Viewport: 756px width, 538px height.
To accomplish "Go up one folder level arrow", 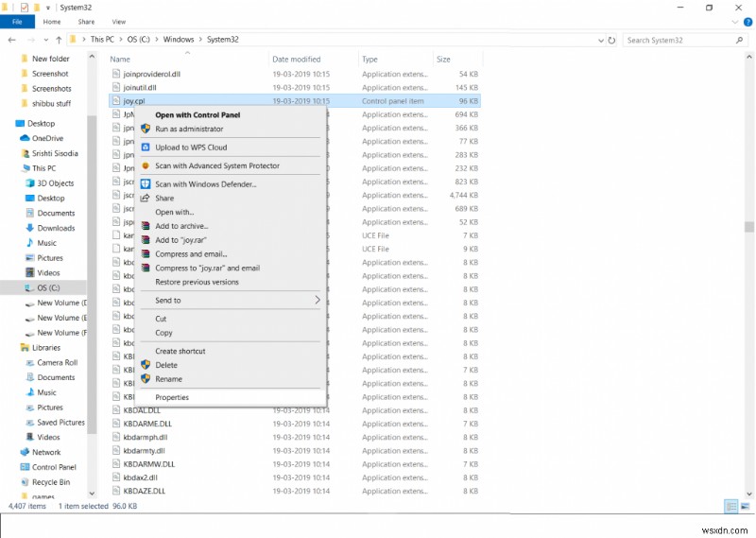I will [59, 40].
